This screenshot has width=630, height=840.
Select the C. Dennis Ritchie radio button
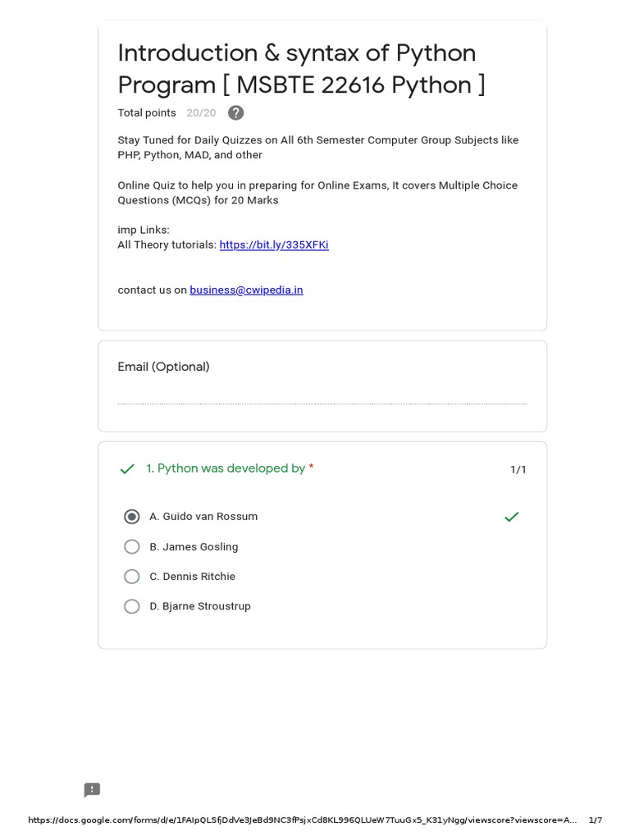click(132, 577)
